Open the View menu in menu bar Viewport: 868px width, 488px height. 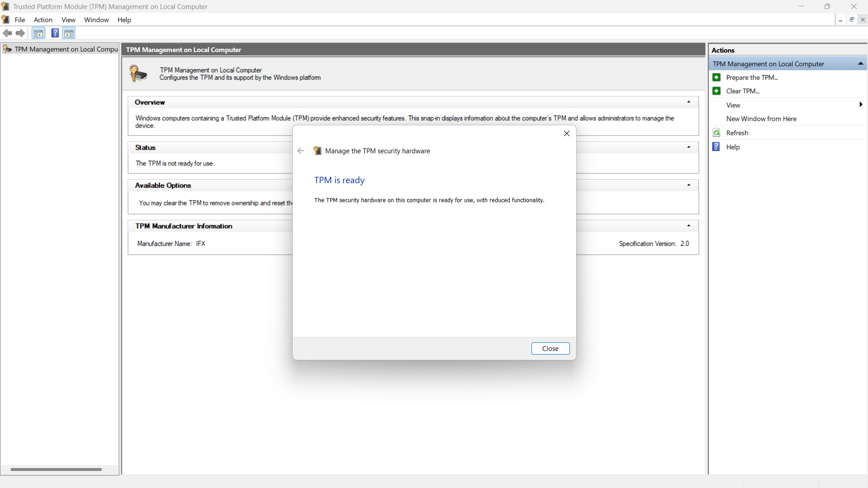point(68,20)
